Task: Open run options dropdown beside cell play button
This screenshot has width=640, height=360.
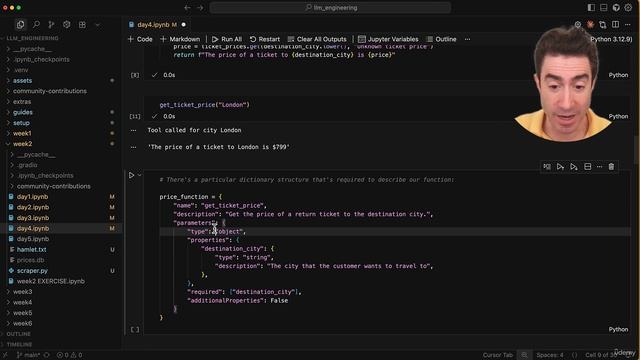Action: (140, 175)
